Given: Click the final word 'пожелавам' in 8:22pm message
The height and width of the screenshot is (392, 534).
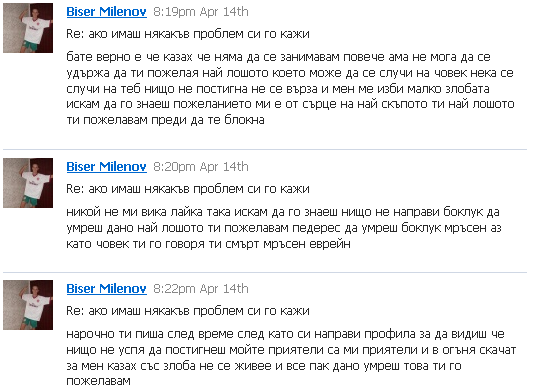Looking at the screenshot, I should pyautogui.click(x=98, y=381).
